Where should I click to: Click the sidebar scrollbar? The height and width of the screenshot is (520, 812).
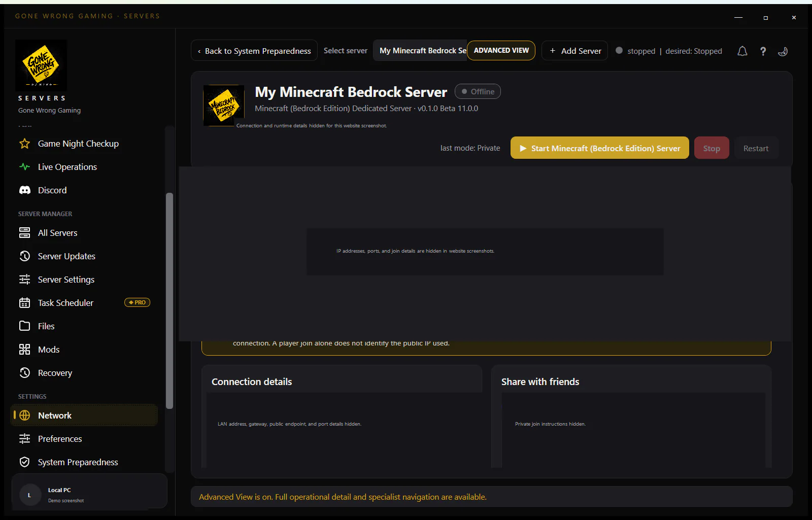(170, 300)
